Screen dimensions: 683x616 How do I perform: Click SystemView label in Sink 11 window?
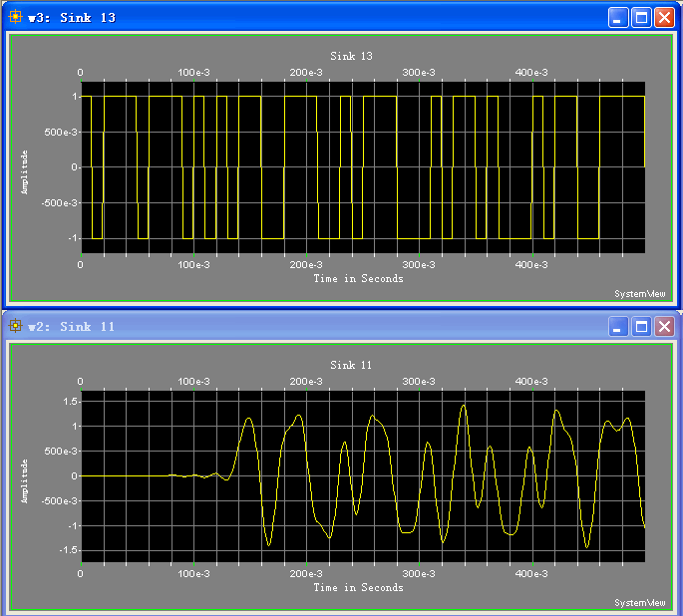[640, 603]
